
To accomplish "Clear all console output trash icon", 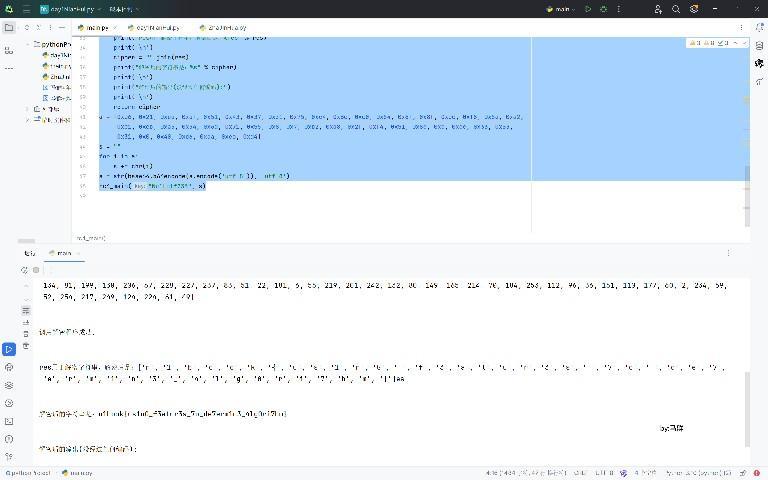I will coord(26,346).
